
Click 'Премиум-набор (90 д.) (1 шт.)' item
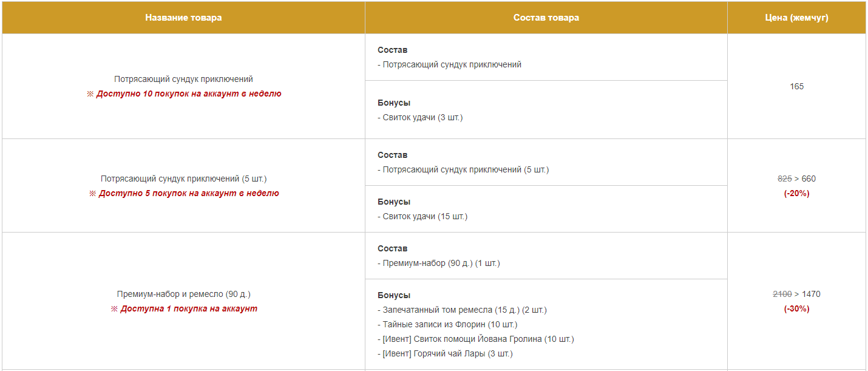click(x=439, y=263)
